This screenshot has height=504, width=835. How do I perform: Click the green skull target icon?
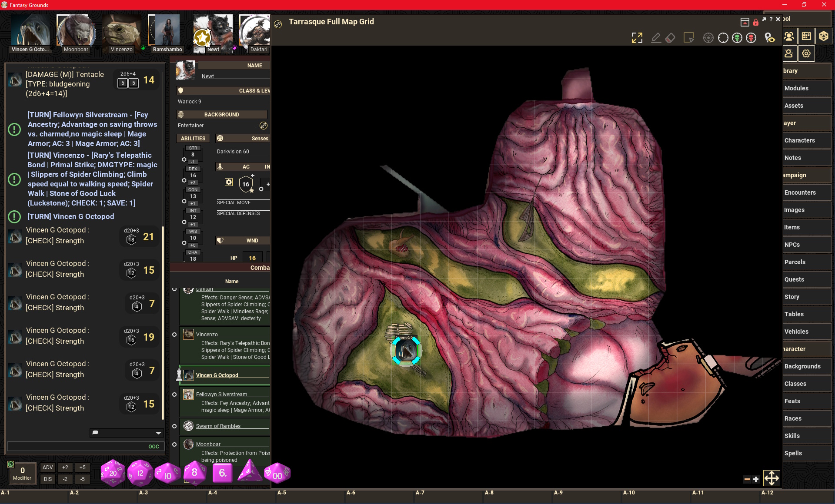click(x=737, y=38)
